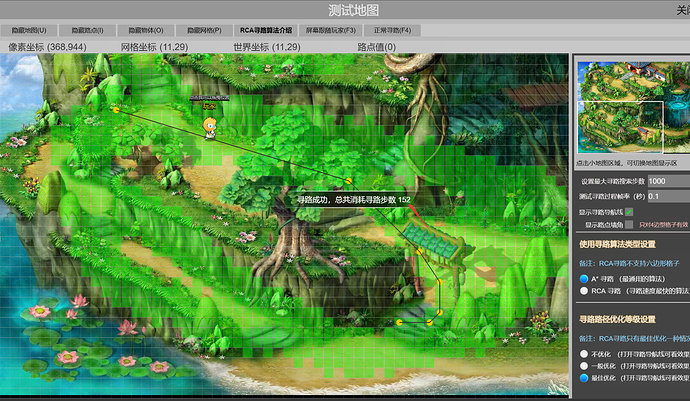Image resolution: width=690 pixels, height=401 pixels.
Task: Click the white viewport rectangle on the minimap
Action: [x=620, y=127]
